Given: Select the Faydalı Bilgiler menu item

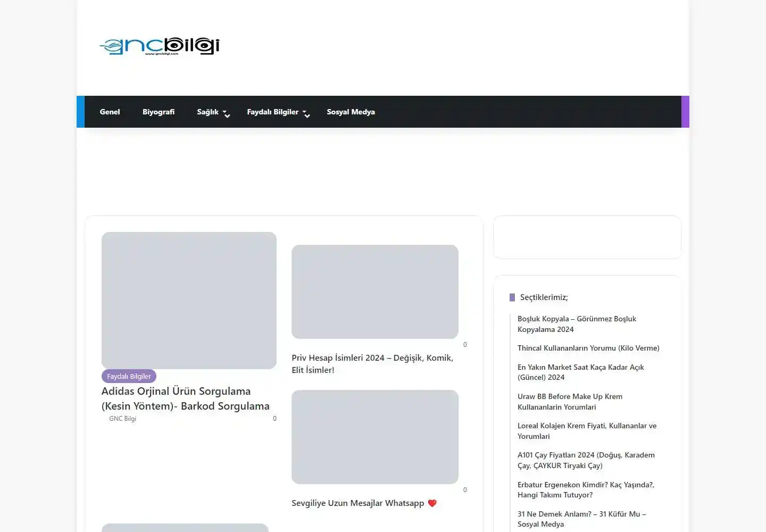Looking at the screenshot, I should coord(272,112).
